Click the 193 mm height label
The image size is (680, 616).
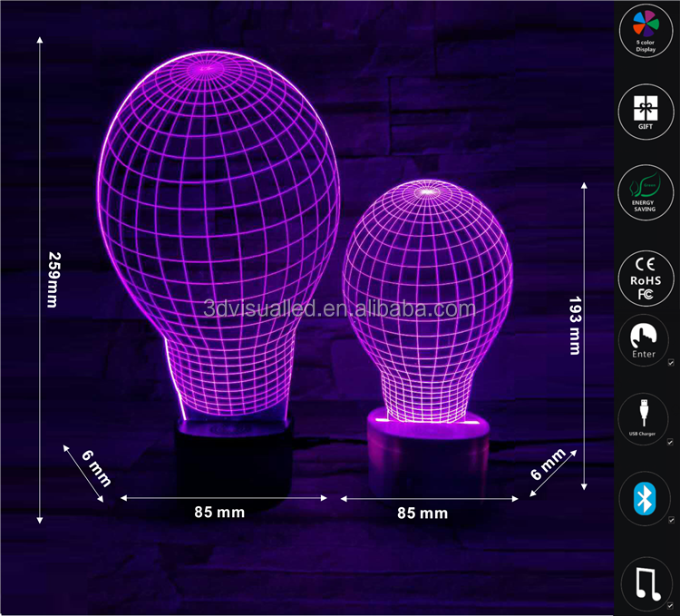(x=575, y=326)
